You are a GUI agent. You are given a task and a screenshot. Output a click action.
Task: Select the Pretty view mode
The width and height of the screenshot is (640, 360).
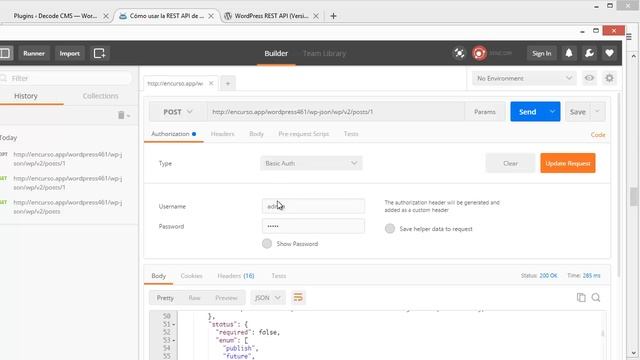(165, 298)
